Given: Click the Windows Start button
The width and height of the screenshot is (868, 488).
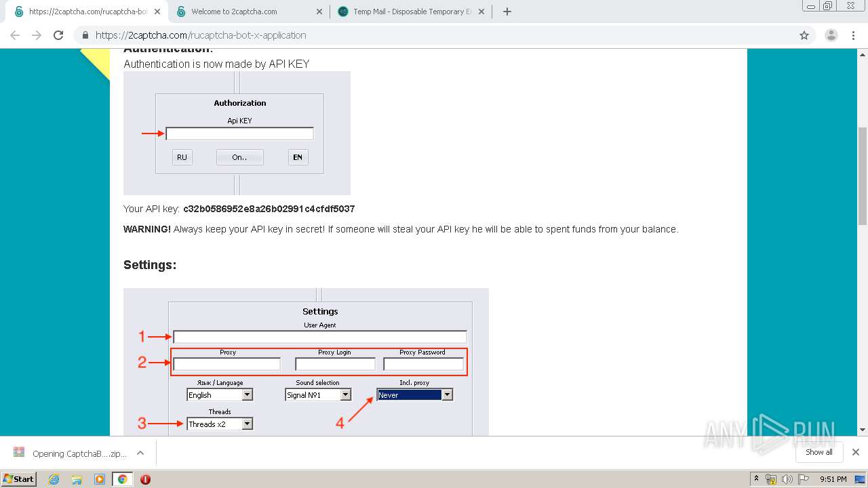Looking at the screenshot, I should pos(19,479).
